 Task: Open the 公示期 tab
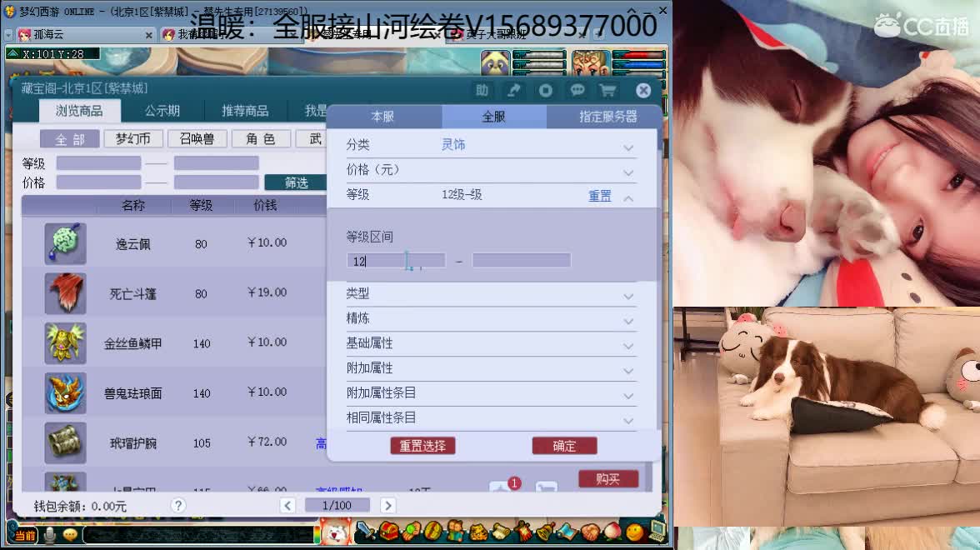(162, 111)
